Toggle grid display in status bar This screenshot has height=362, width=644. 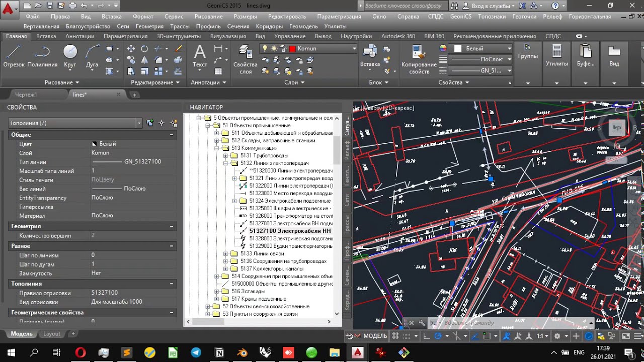click(x=396, y=336)
